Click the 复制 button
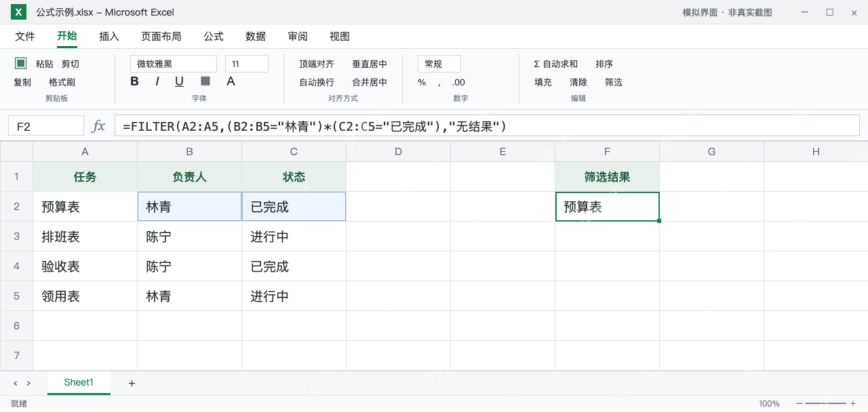This screenshot has width=868, height=412. tap(22, 83)
